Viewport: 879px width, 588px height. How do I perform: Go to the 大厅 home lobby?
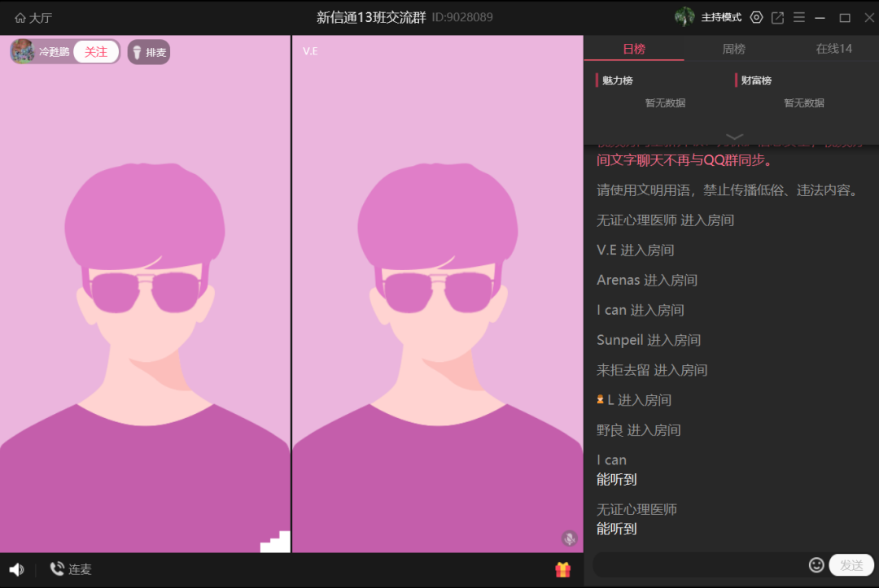33,17
